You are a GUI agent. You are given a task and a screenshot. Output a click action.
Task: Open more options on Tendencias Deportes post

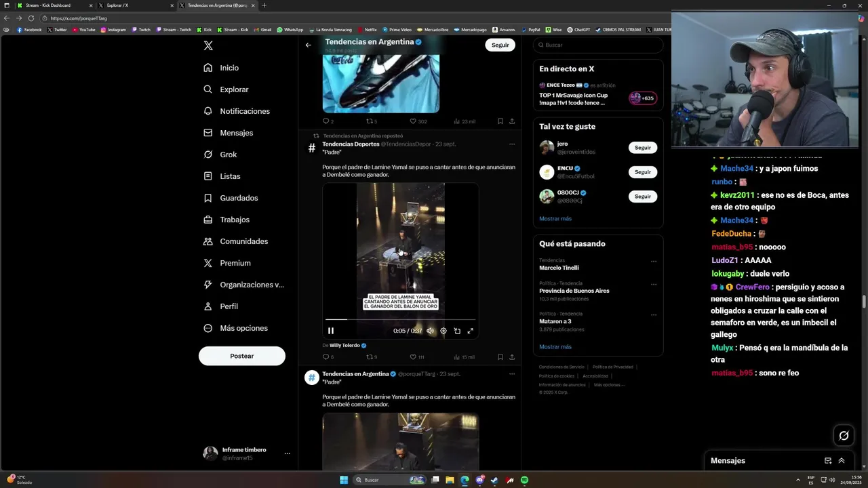(512, 144)
